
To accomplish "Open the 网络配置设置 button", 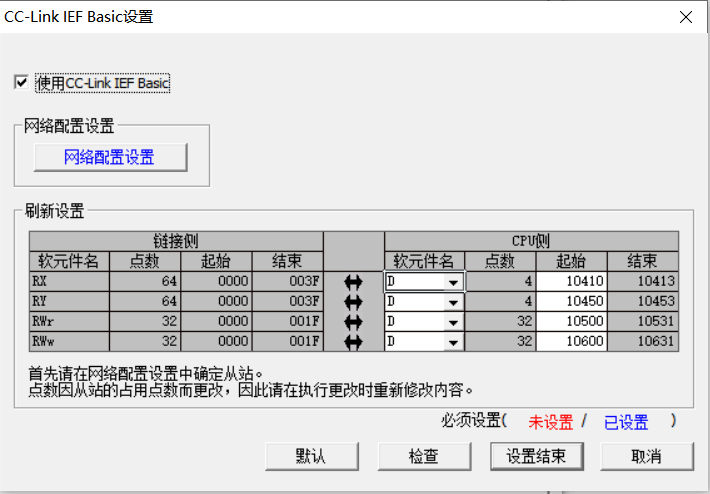I will point(110,157).
